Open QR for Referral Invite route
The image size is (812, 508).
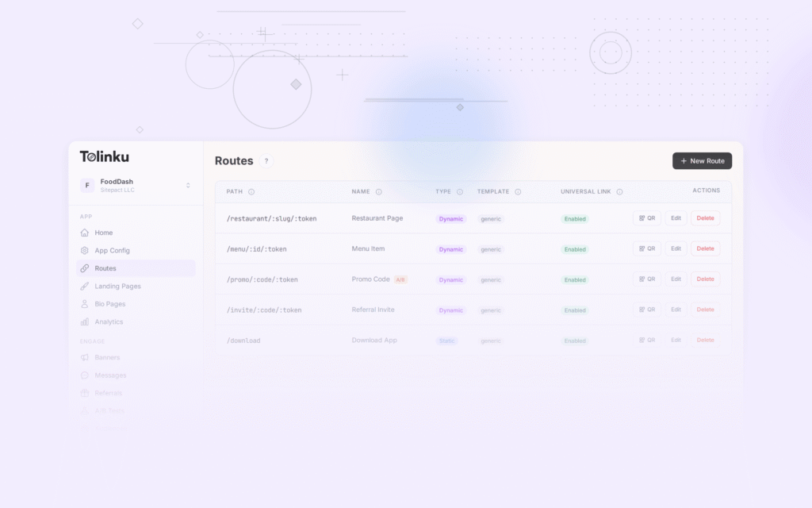[x=647, y=310]
